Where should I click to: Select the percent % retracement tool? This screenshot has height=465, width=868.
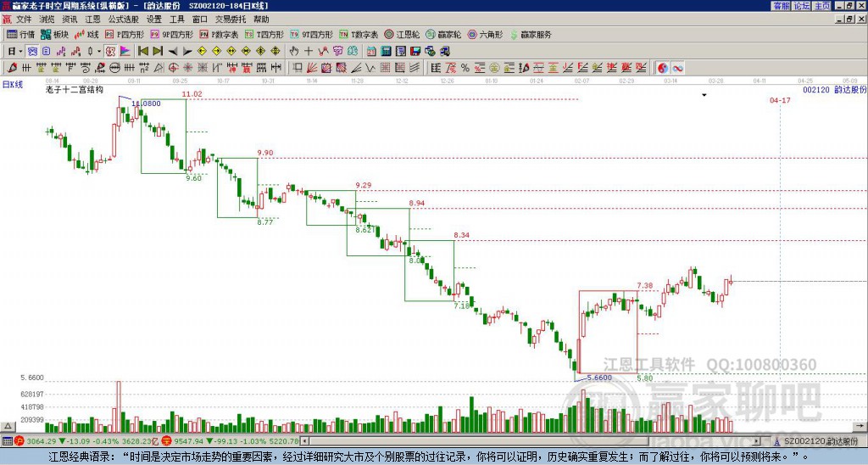pos(465,68)
